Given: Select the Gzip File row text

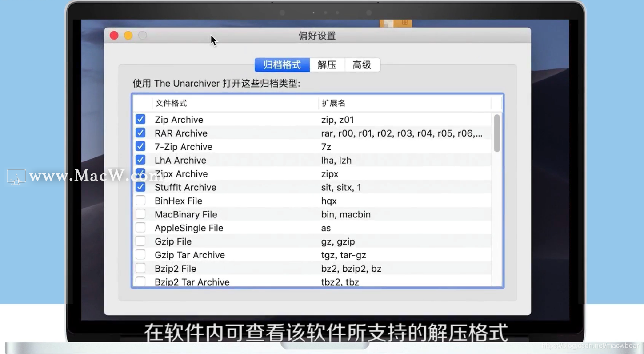Looking at the screenshot, I should point(173,241).
